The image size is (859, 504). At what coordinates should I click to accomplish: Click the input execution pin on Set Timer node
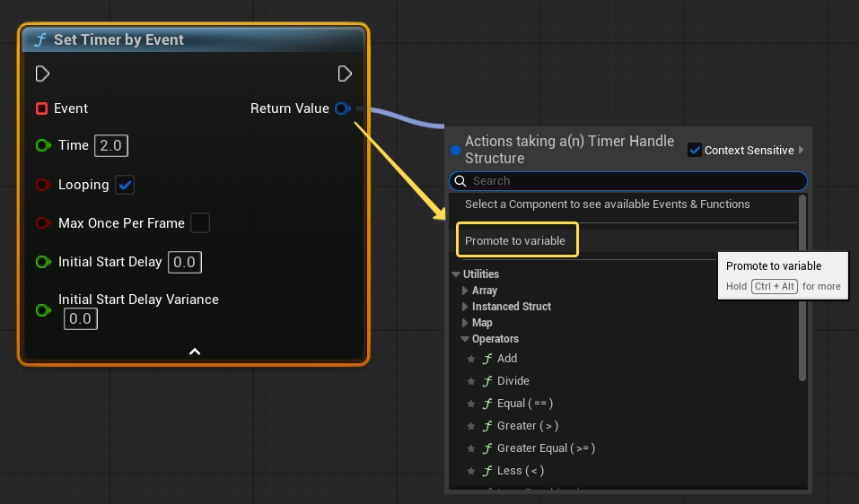coord(42,74)
